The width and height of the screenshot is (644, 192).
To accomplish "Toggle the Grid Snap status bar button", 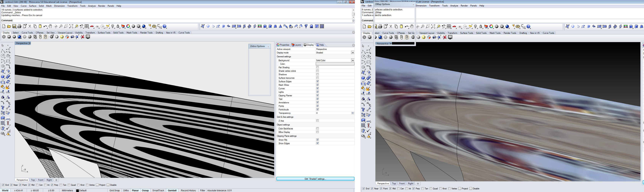I will (x=115, y=191).
